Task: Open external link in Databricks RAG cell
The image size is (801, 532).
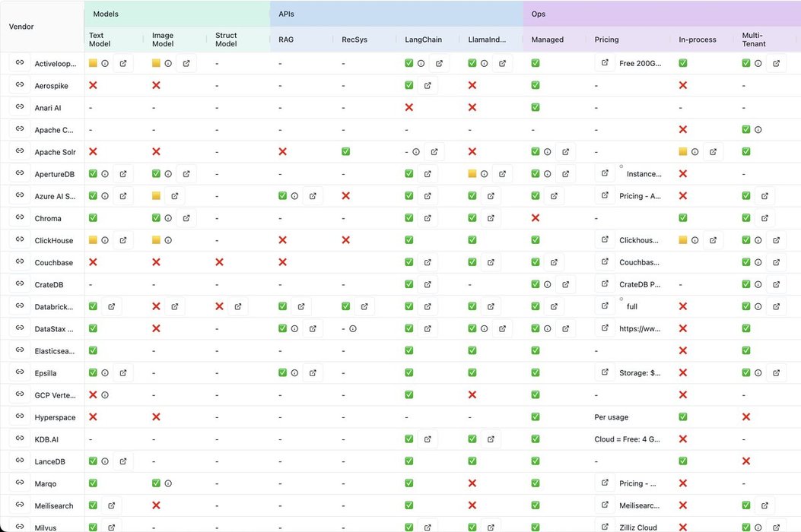Action: (x=301, y=306)
